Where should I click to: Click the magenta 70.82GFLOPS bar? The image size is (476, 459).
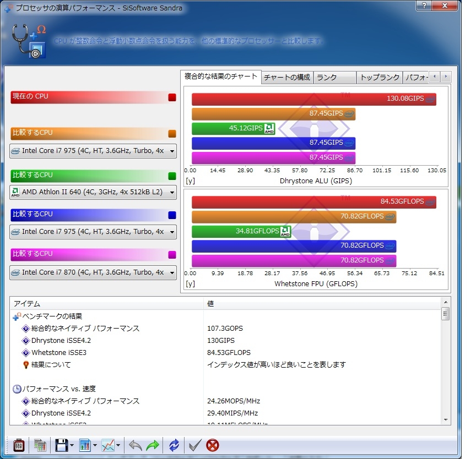click(x=294, y=261)
